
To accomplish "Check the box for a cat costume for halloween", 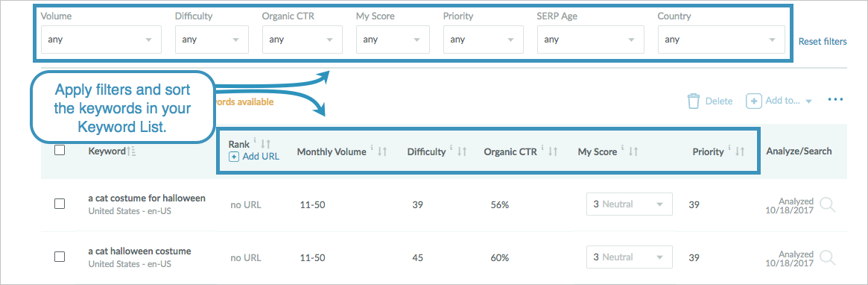I will click(x=60, y=204).
